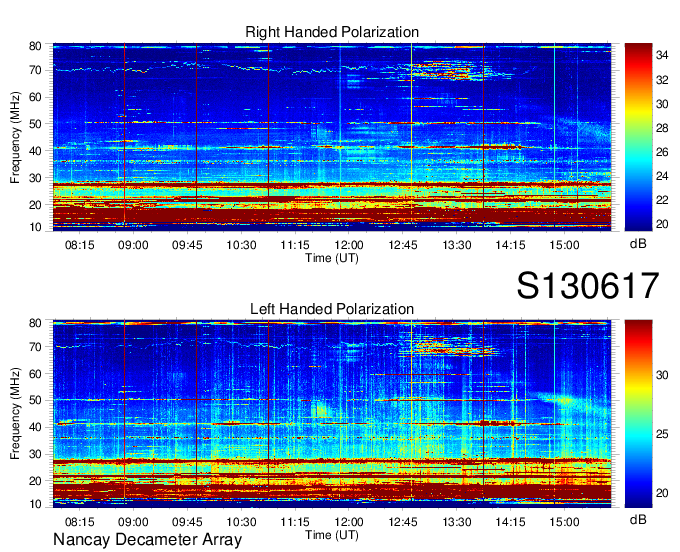The image size is (680, 552).
Task: Click the upper plot's color scale bar
Action: (x=638, y=137)
